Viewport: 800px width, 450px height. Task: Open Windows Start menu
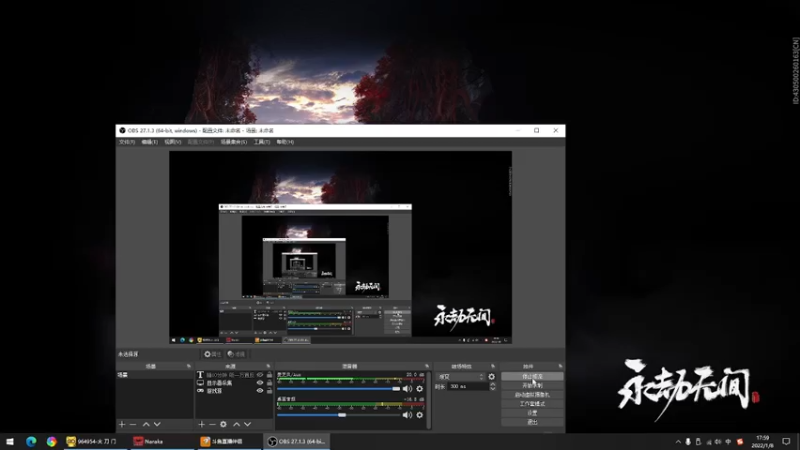[10, 442]
